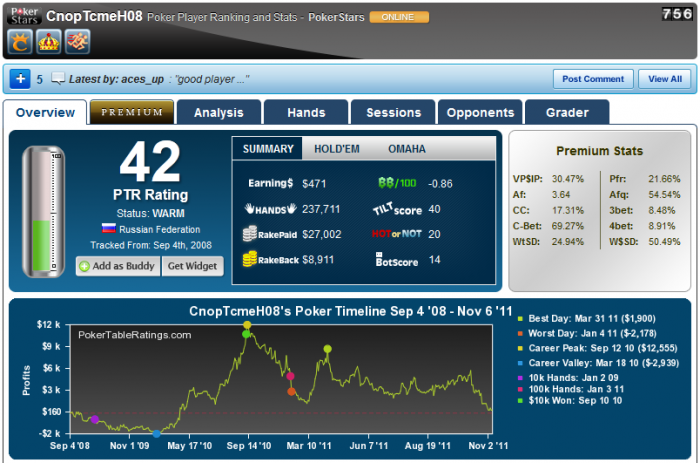Click the RakeBack gold coins icon
Viewport: 700px width, 463px height.
250,259
